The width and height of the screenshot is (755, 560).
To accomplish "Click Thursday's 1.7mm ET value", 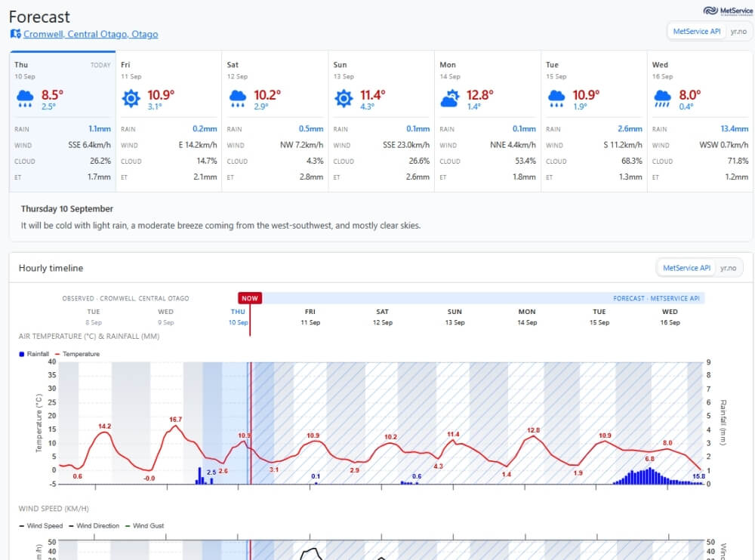I will point(99,177).
